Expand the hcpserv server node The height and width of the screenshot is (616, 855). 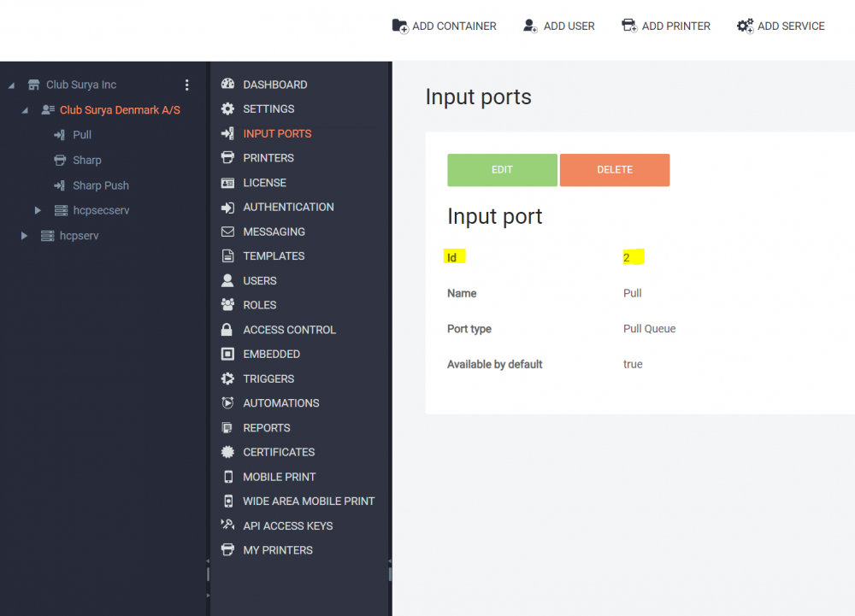coord(25,236)
